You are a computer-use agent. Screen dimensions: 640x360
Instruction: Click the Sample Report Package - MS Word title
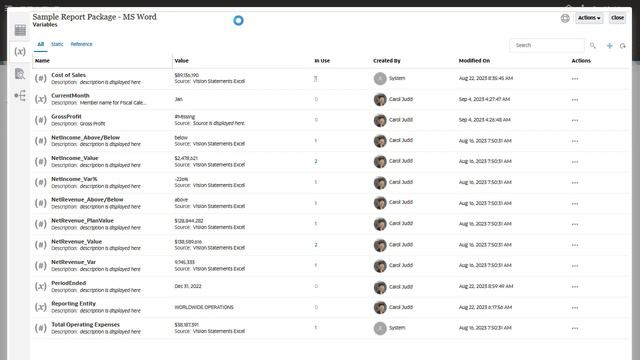click(x=94, y=17)
